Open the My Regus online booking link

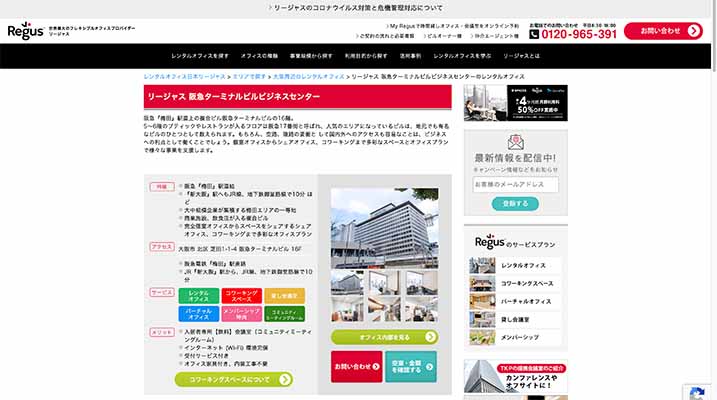(452, 26)
